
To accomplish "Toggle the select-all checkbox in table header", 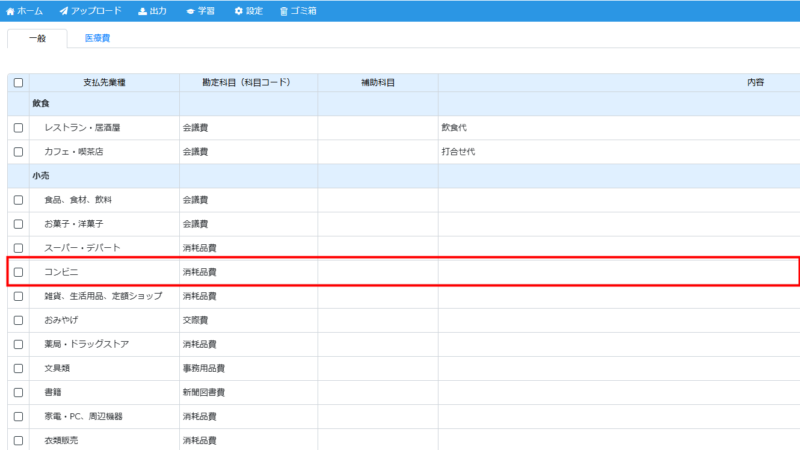I will [x=18, y=83].
